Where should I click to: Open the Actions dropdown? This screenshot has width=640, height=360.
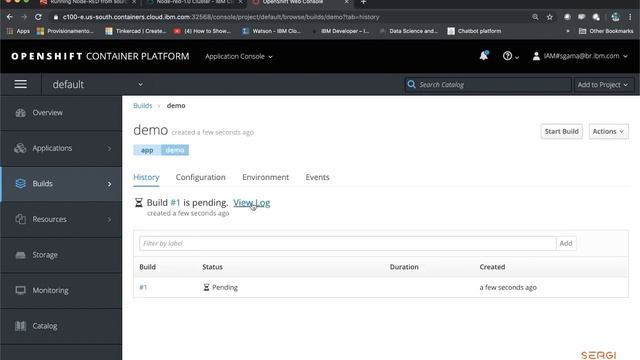coord(608,131)
